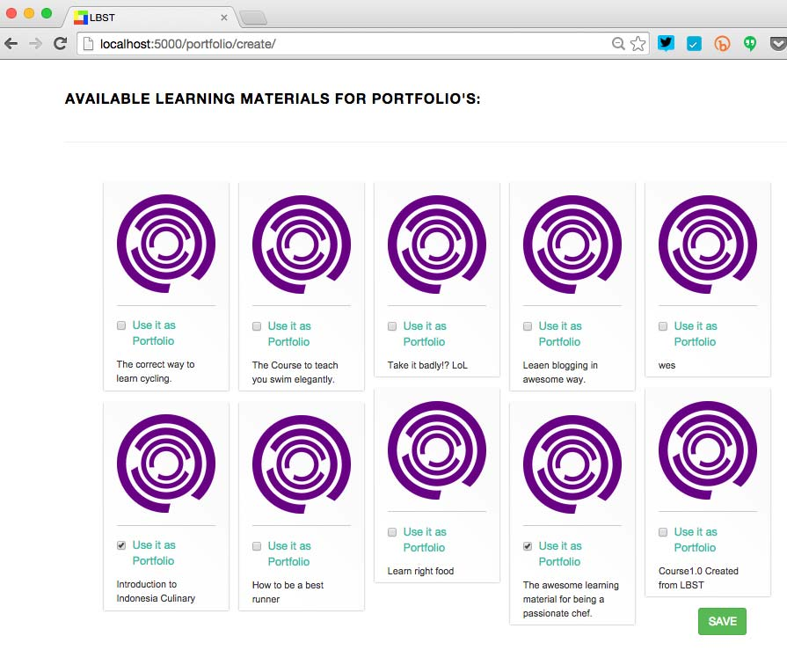The image size is (787, 672).
Task: Click the passionate chef spiral thumbnail
Action: pyautogui.click(x=572, y=464)
